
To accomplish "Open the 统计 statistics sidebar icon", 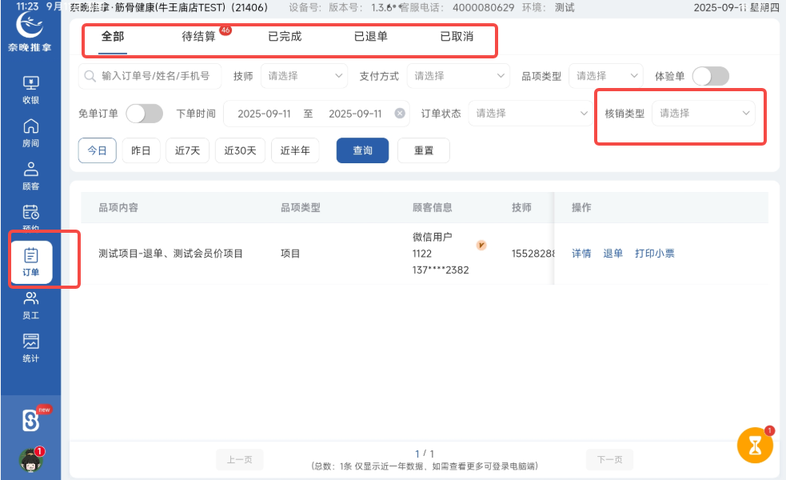I will coord(30,347).
